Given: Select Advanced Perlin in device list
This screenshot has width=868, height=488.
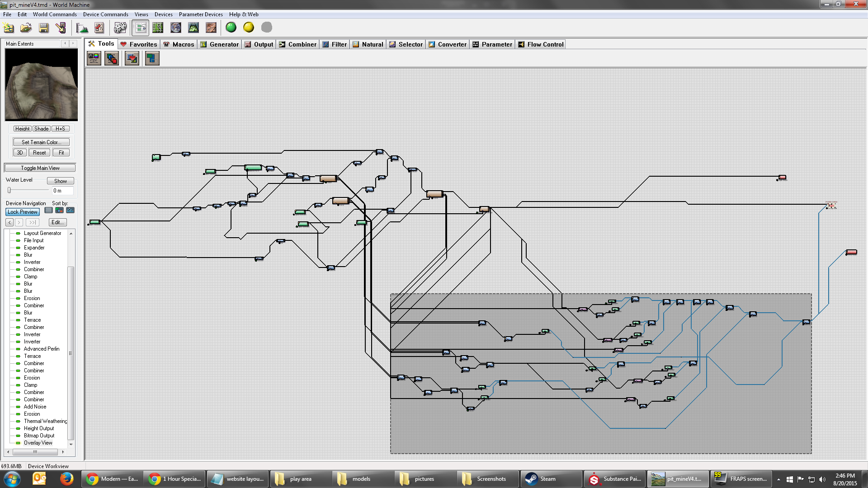Looking at the screenshot, I should (42, 349).
